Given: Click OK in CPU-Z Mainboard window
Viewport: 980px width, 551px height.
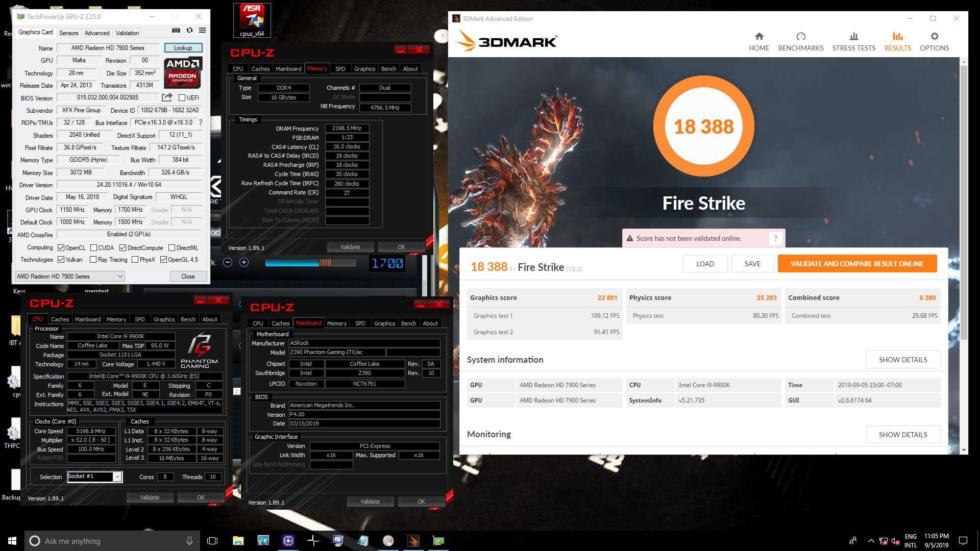Looking at the screenshot, I should pos(421,502).
